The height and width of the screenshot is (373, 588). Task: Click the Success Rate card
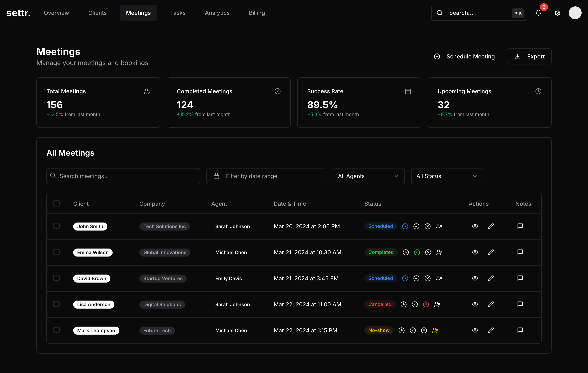pyautogui.click(x=359, y=103)
